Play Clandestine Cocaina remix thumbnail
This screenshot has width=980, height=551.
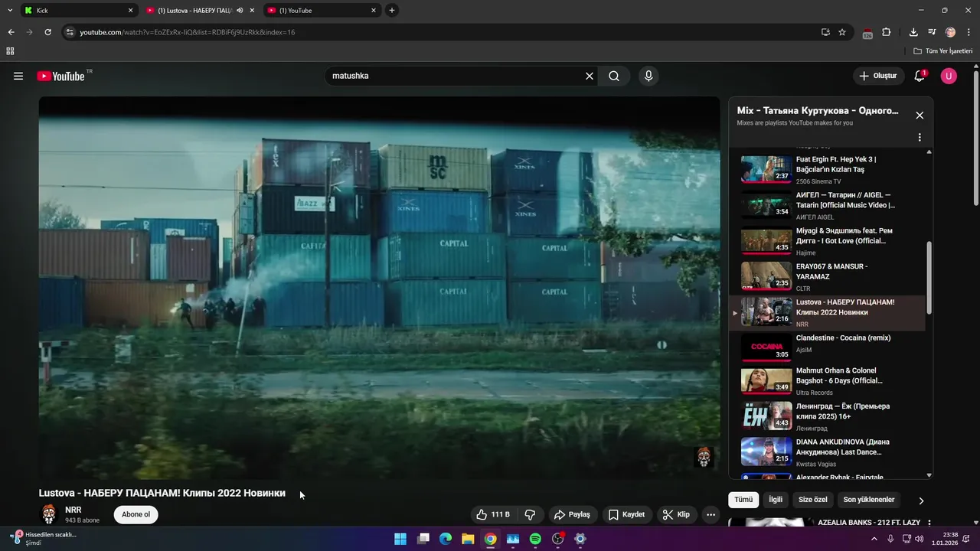point(766,347)
